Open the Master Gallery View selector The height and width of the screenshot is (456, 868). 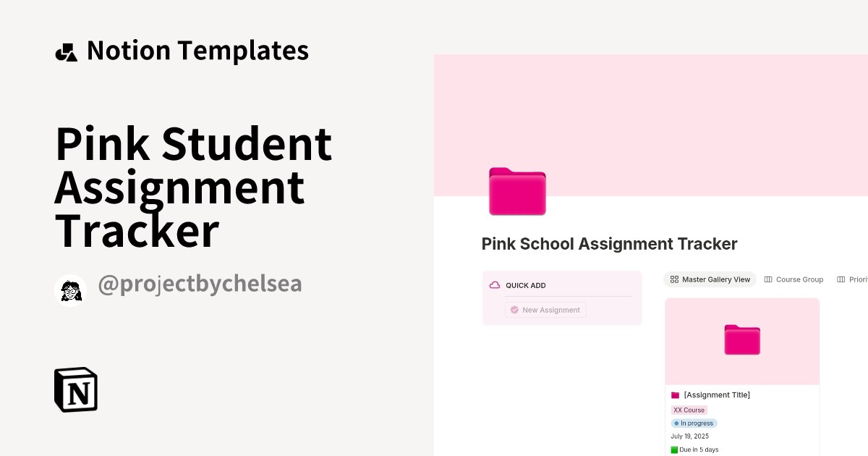pyautogui.click(x=710, y=279)
